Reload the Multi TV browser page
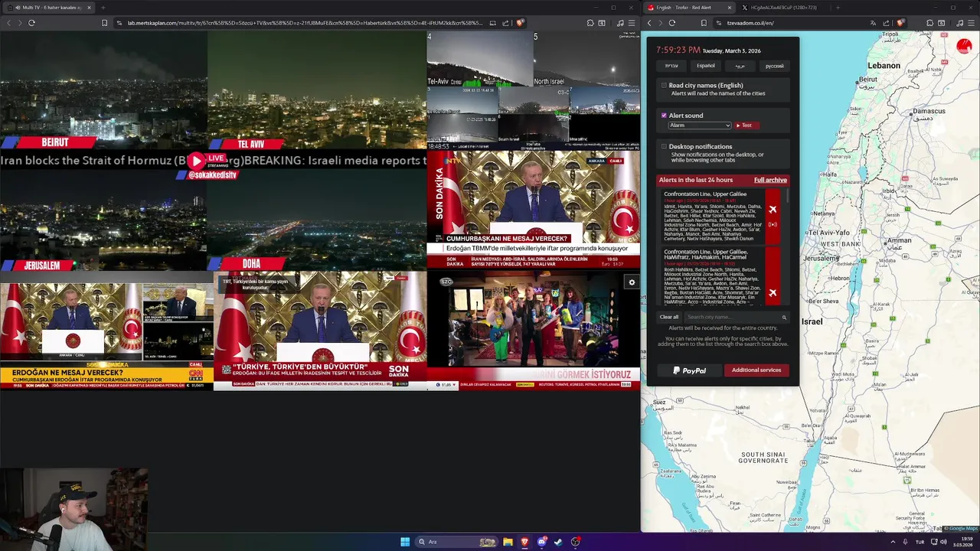 pos(31,23)
